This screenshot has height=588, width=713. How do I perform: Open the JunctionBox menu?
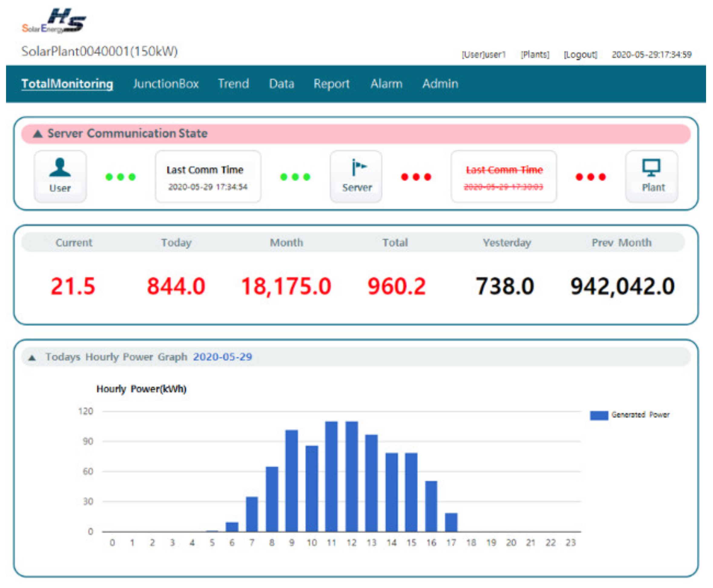coord(166,84)
